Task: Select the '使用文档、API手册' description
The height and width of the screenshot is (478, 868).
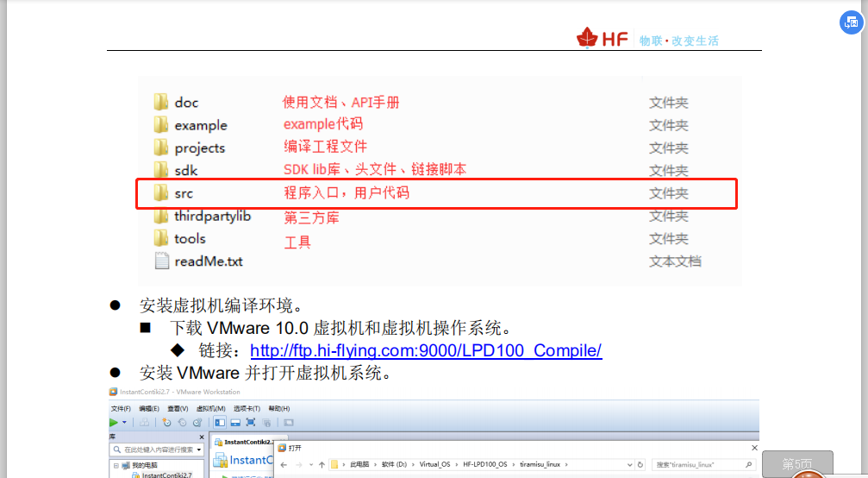Action: 341,103
